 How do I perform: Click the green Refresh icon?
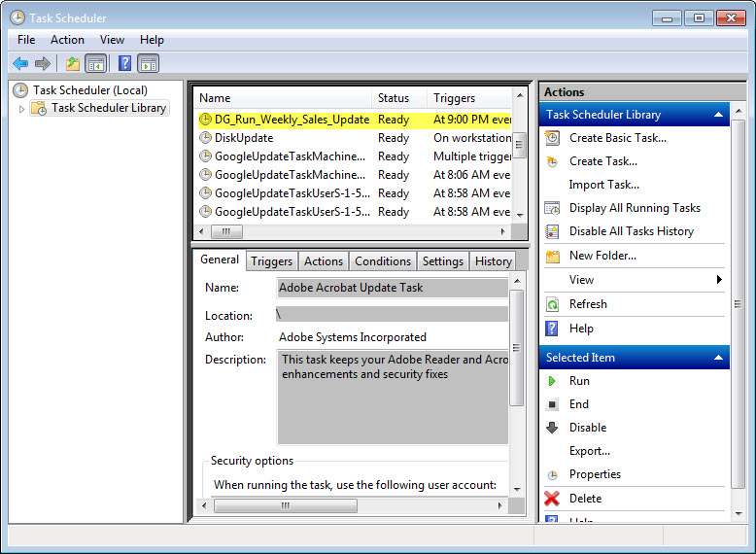click(553, 304)
